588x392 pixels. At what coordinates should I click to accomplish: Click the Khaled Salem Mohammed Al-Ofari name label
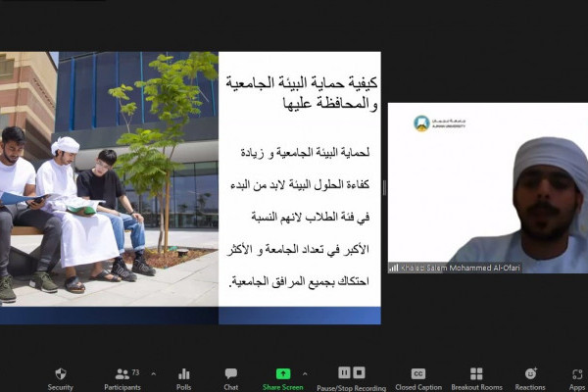(461, 267)
